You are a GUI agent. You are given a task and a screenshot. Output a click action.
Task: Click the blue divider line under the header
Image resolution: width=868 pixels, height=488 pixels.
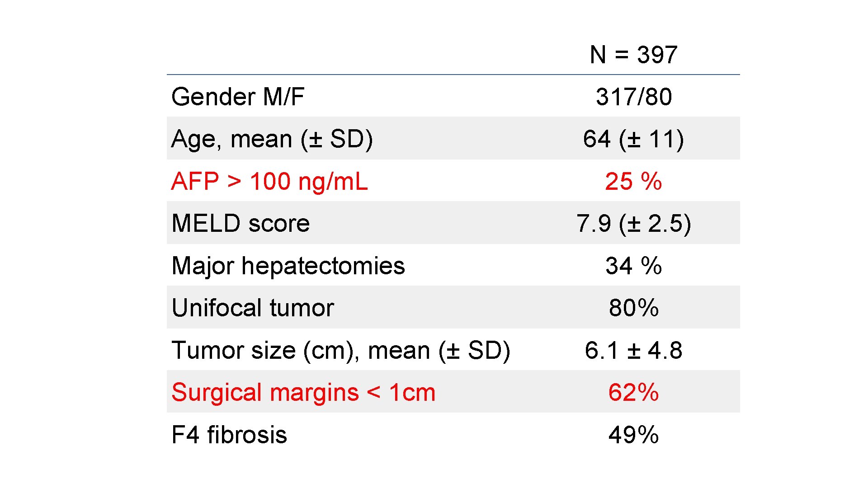click(x=453, y=75)
